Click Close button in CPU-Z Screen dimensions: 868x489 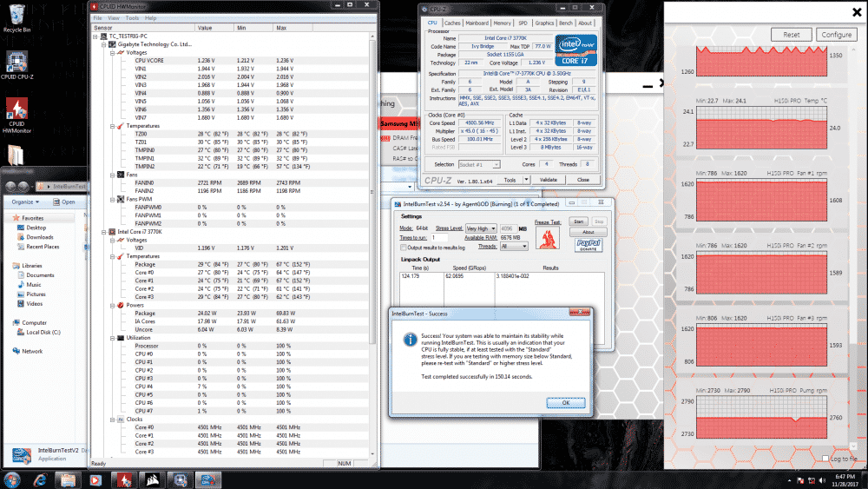point(583,180)
